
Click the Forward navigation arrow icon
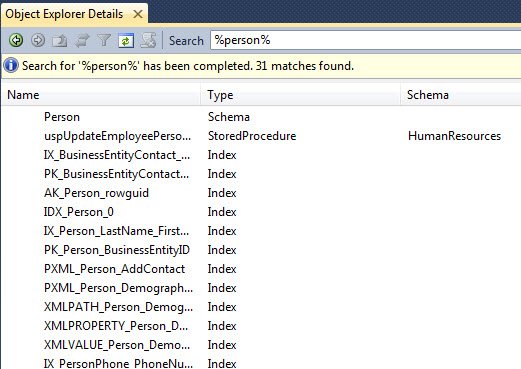(x=38, y=40)
